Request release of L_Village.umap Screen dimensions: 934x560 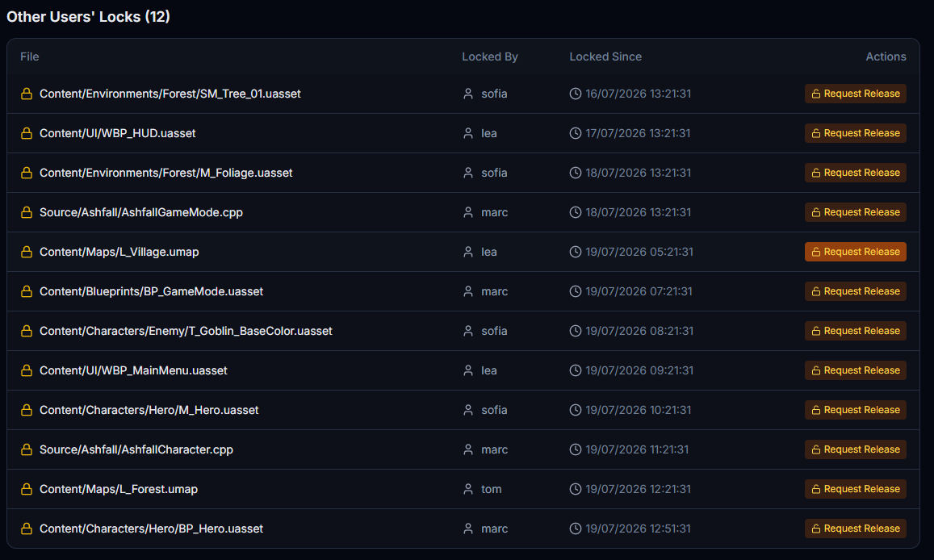pos(856,252)
